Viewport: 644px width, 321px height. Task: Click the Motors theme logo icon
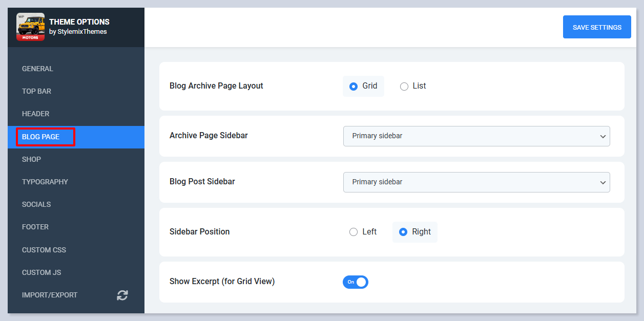[30, 27]
